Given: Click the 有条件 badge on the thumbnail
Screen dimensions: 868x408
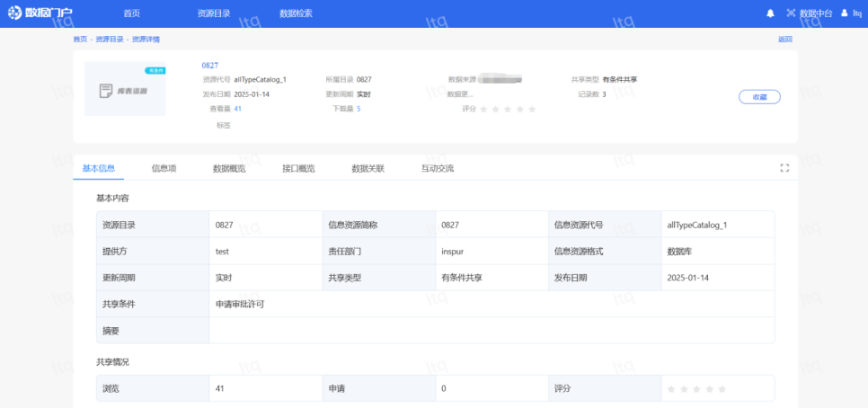Looking at the screenshot, I should click(x=155, y=70).
